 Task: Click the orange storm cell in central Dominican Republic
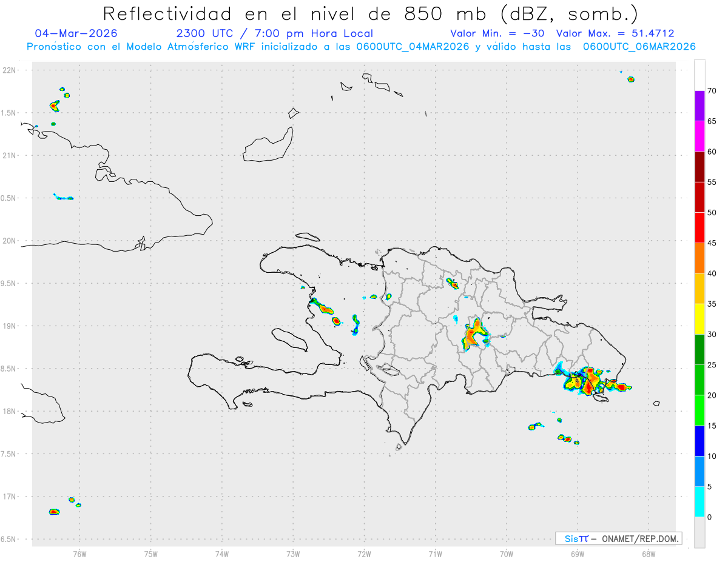(x=474, y=334)
